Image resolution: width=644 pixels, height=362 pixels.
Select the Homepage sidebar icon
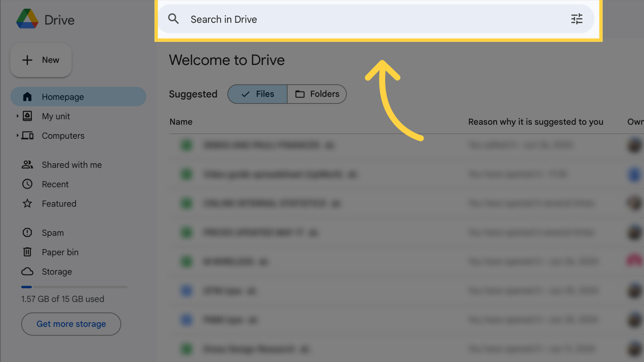(x=28, y=96)
